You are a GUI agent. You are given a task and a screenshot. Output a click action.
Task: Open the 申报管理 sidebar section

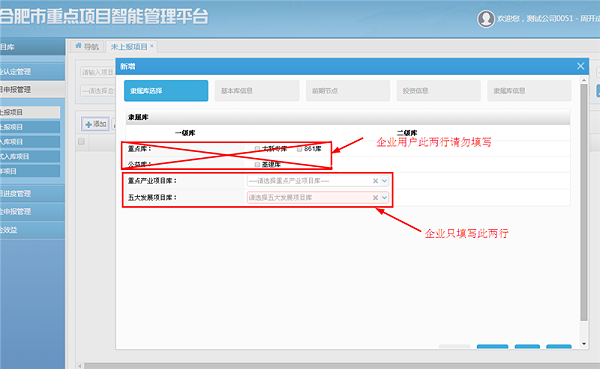click(x=32, y=90)
